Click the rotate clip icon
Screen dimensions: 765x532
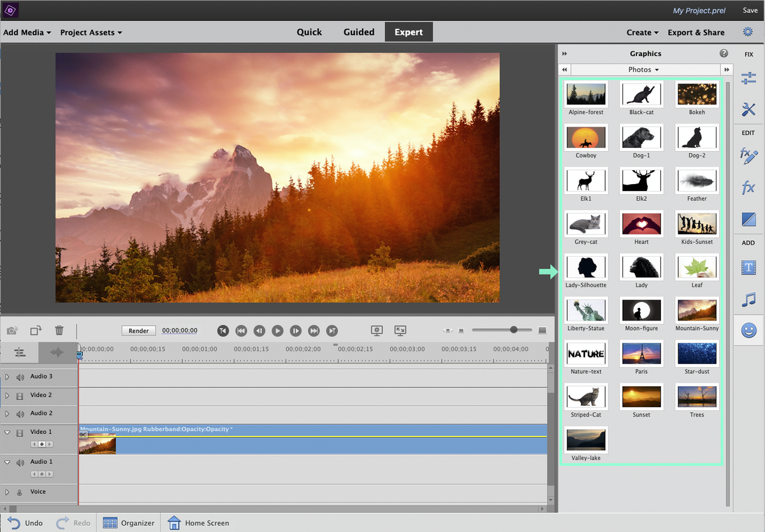tap(36, 330)
